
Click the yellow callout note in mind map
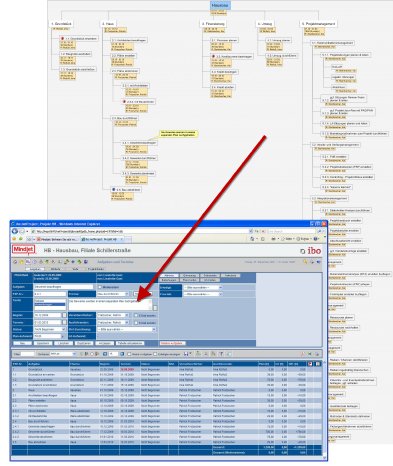coord(179,134)
